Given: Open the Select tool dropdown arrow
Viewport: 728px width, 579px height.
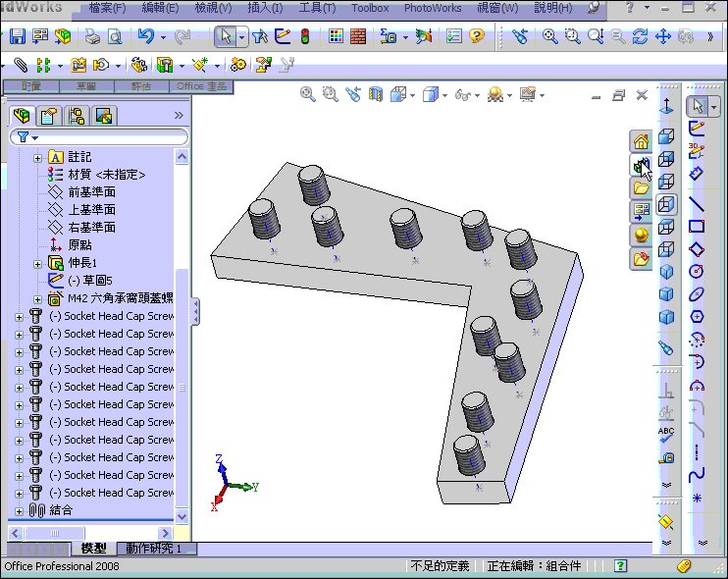Looking at the screenshot, I should [x=242, y=36].
